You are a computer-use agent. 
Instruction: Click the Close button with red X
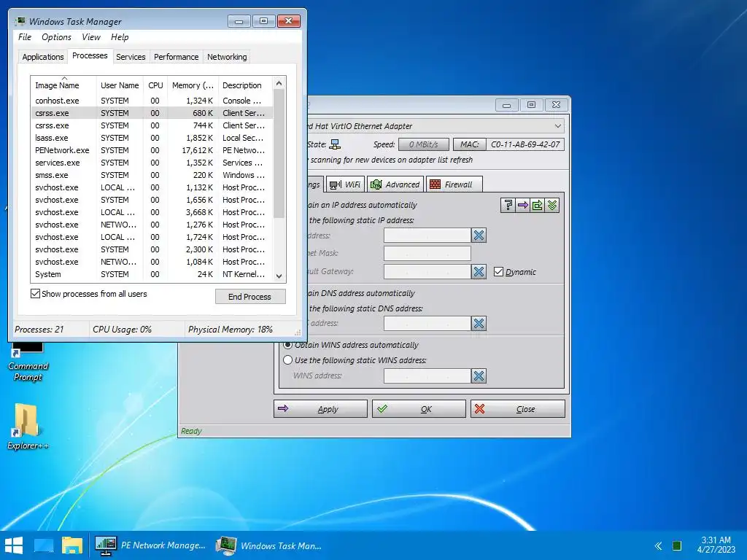coord(518,409)
